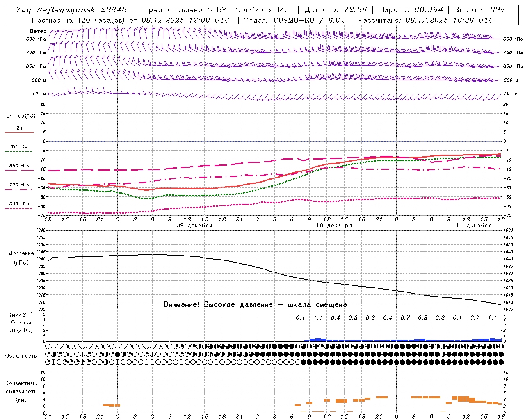Click the 0.2 precipitation value
Image resolution: width=525 pixels, height=420 pixels.
[370, 317]
